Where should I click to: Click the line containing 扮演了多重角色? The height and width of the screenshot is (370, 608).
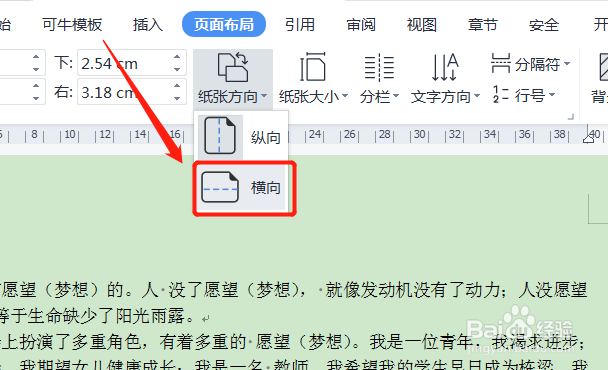point(293,342)
